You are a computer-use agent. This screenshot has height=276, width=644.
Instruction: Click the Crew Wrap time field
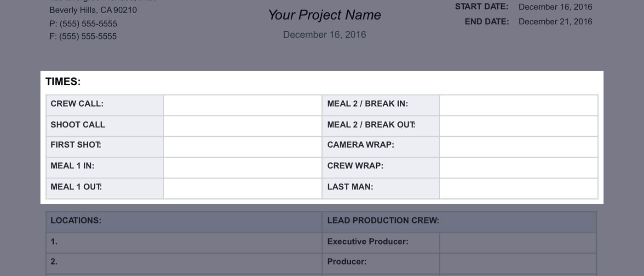[x=519, y=167]
